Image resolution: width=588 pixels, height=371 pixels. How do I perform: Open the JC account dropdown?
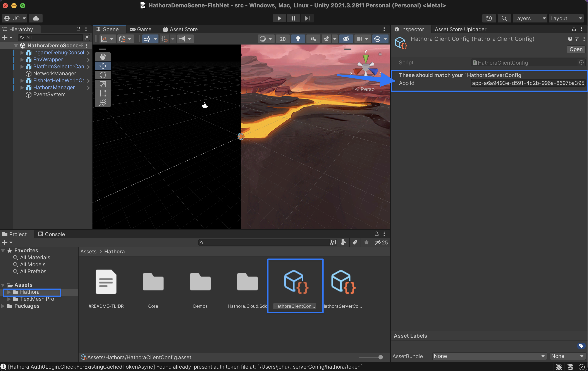coord(15,18)
